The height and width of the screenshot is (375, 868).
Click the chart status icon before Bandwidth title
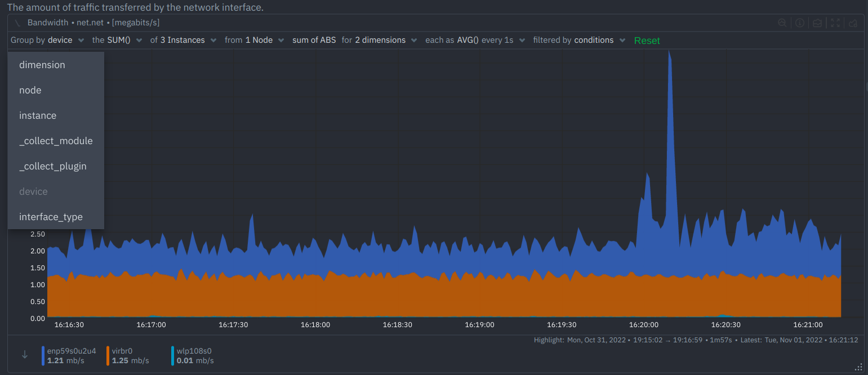tap(17, 23)
